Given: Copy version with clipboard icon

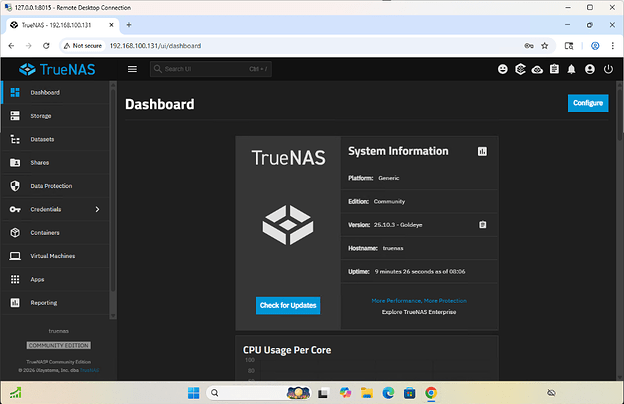Looking at the screenshot, I should (482, 225).
